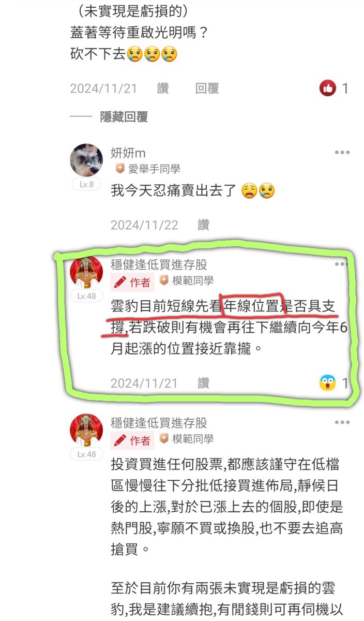Like the 2024/11/21 top comment with 讚
The height and width of the screenshot is (621, 364).
[163, 88]
